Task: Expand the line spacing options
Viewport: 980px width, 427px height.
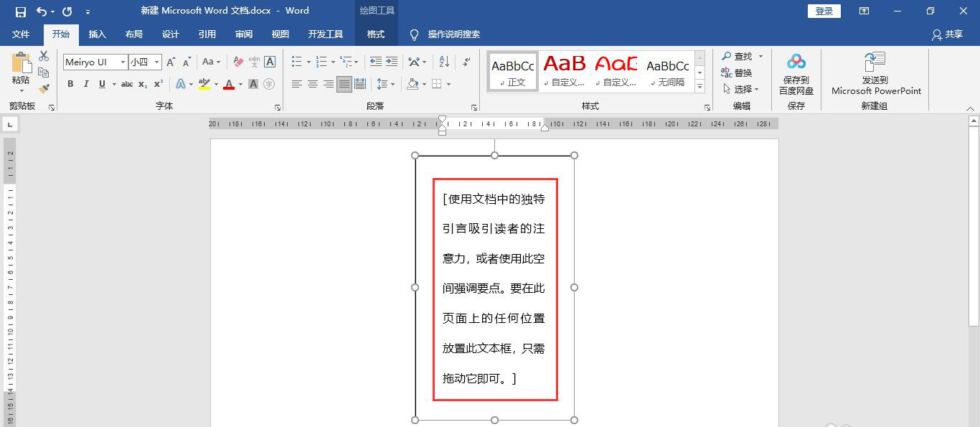Action: pyautogui.click(x=391, y=84)
